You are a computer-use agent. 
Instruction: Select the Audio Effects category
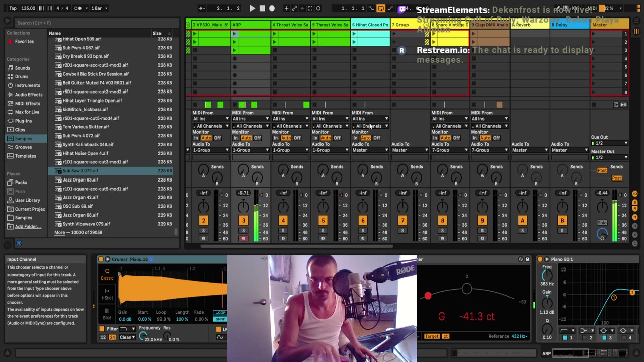[x=28, y=95]
